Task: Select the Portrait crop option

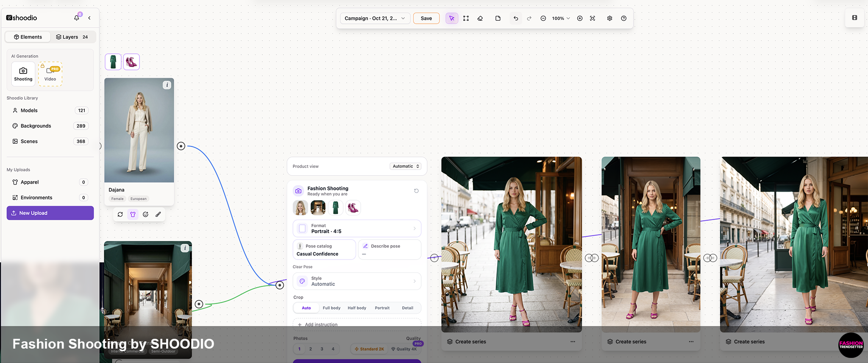Action: [382, 308]
